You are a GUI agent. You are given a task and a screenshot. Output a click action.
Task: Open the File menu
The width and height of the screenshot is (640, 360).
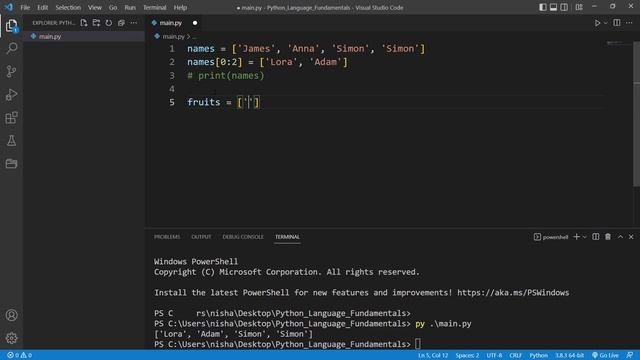tap(25, 7)
